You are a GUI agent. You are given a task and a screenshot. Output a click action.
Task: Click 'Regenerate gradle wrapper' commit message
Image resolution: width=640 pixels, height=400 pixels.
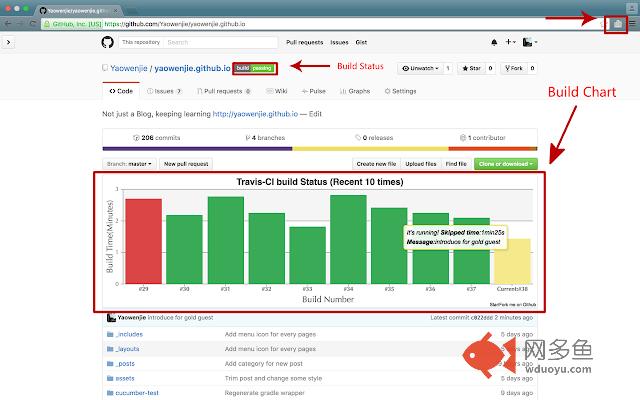click(x=264, y=393)
